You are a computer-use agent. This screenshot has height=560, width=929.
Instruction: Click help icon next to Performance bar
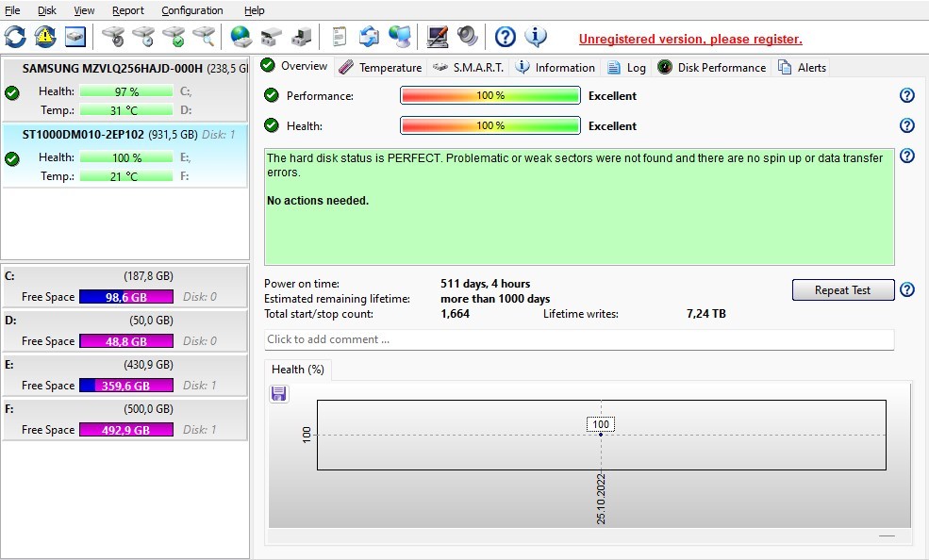(907, 95)
